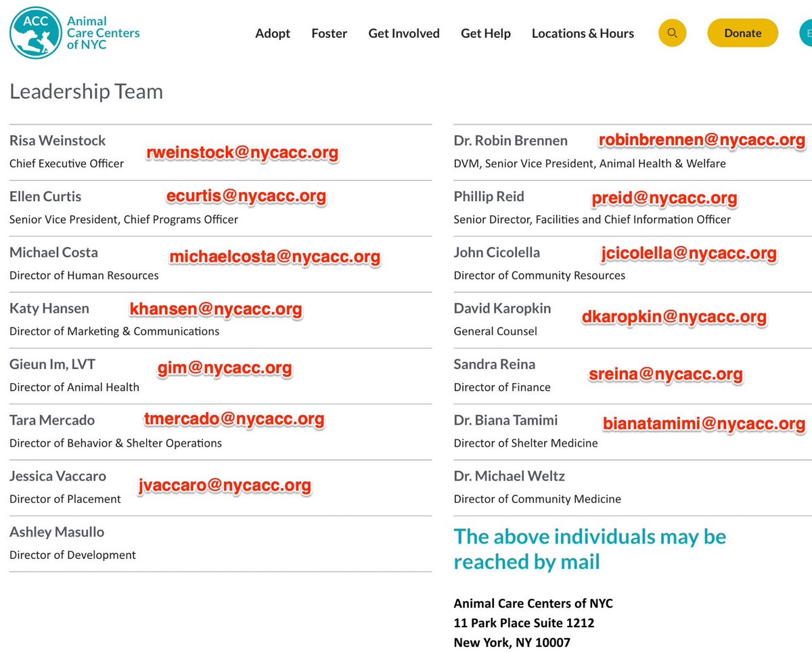812x653 pixels.
Task: Select the name Katy Hansen
Action: (x=49, y=308)
